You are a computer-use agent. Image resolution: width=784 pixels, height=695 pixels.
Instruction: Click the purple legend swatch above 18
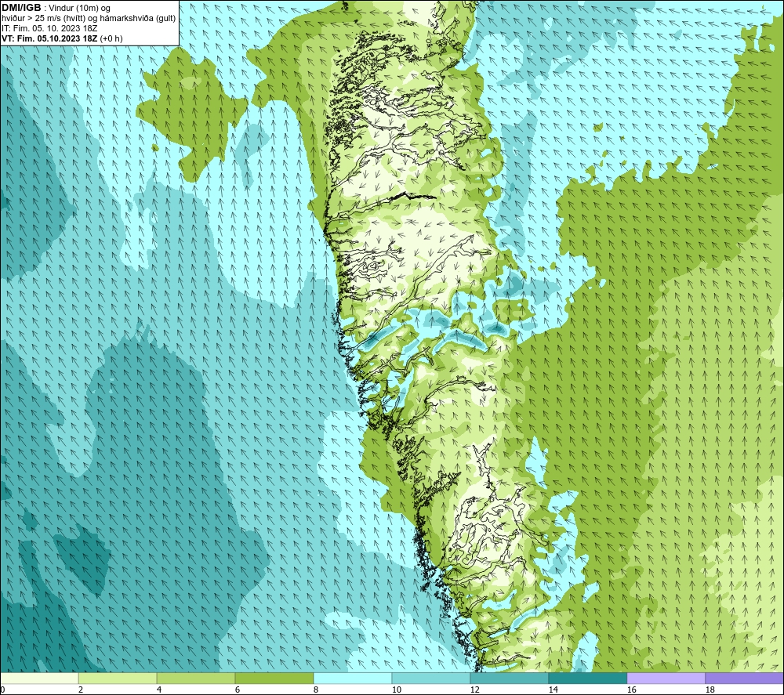(744, 679)
